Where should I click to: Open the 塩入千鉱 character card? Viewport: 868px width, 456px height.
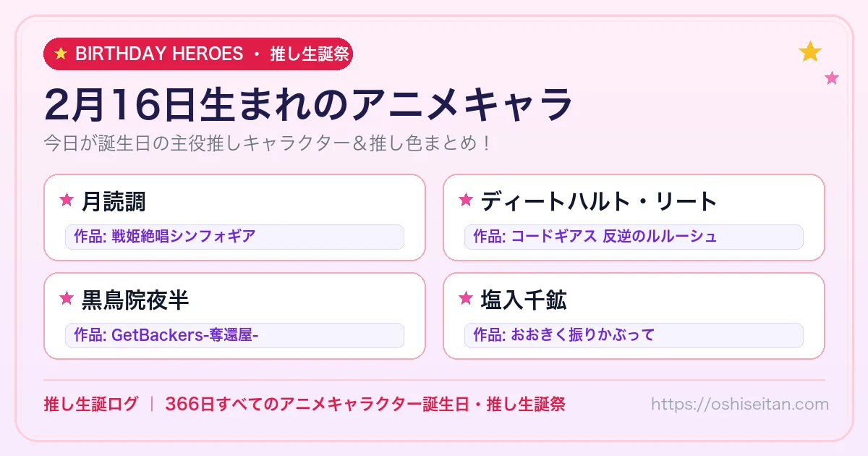(x=634, y=316)
